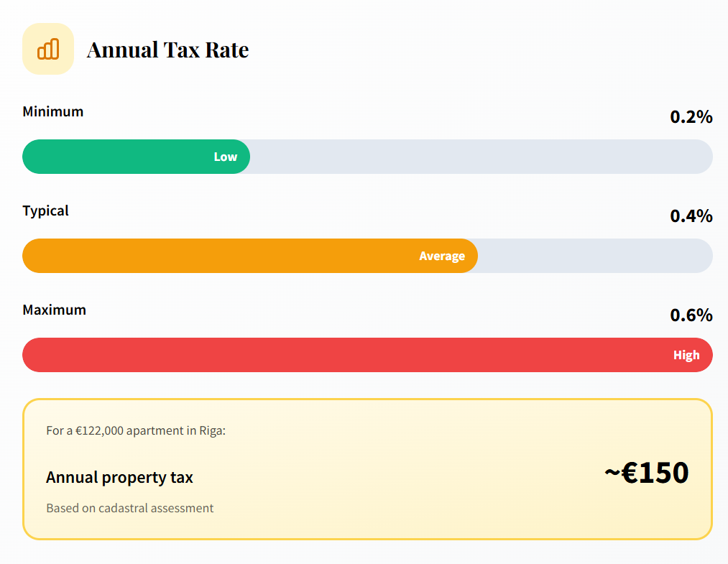728x564 pixels.
Task: Click the 0.4% rate value
Action: (x=691, y=216)
